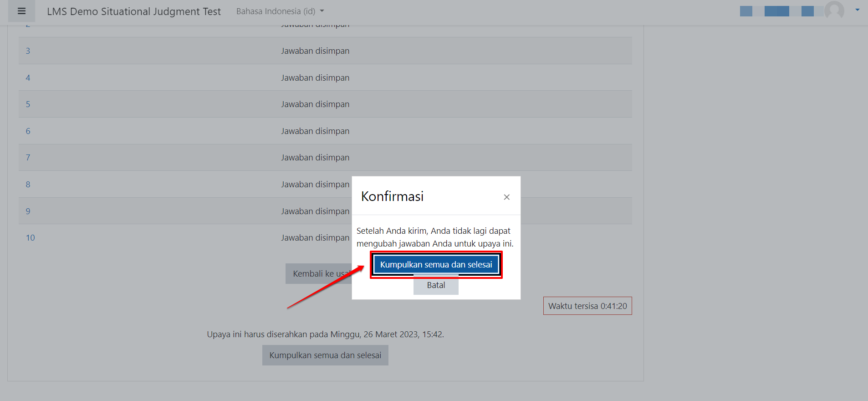Click Jawaban disimpan status in row 6

click(315, 131)
